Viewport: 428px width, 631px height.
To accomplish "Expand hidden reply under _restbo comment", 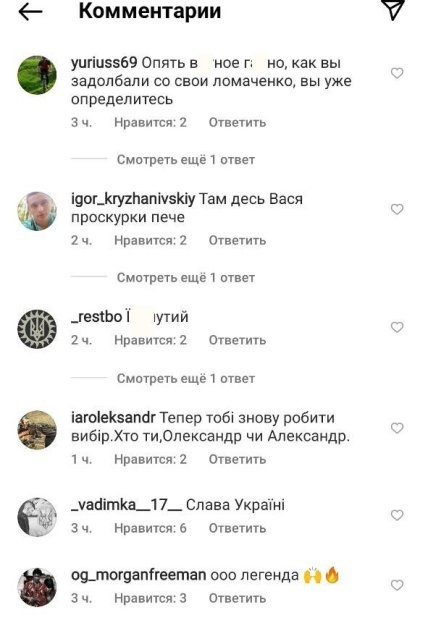I will 185,379.
